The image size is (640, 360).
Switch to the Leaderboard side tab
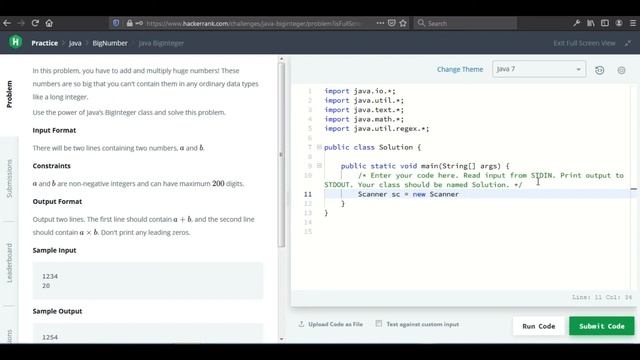(9, 263)
